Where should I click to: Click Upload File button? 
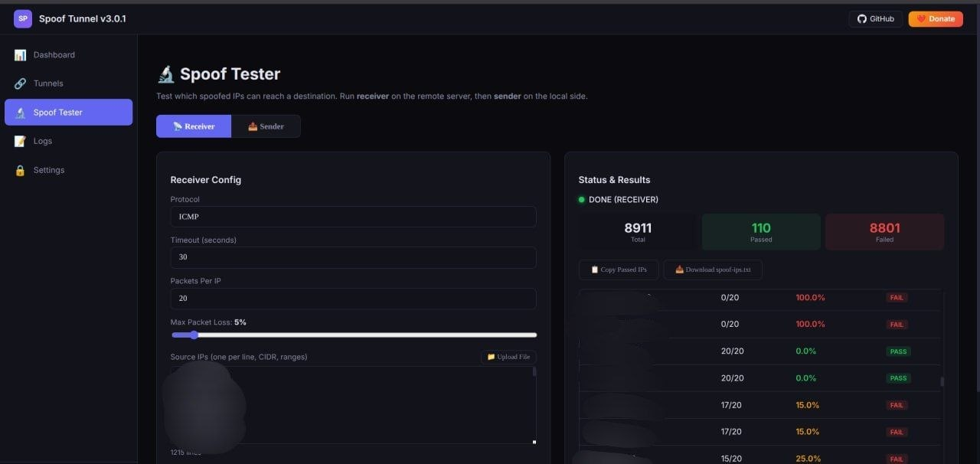coord(508,357)
